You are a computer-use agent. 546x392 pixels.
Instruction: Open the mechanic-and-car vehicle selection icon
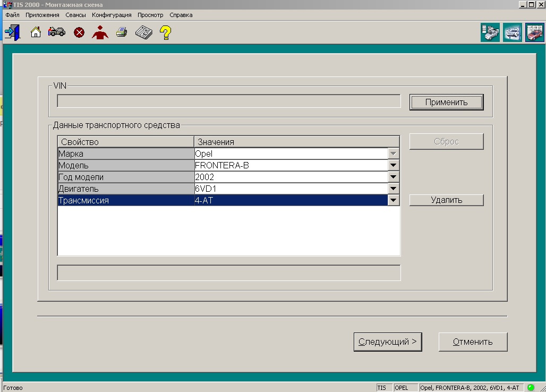56,32
